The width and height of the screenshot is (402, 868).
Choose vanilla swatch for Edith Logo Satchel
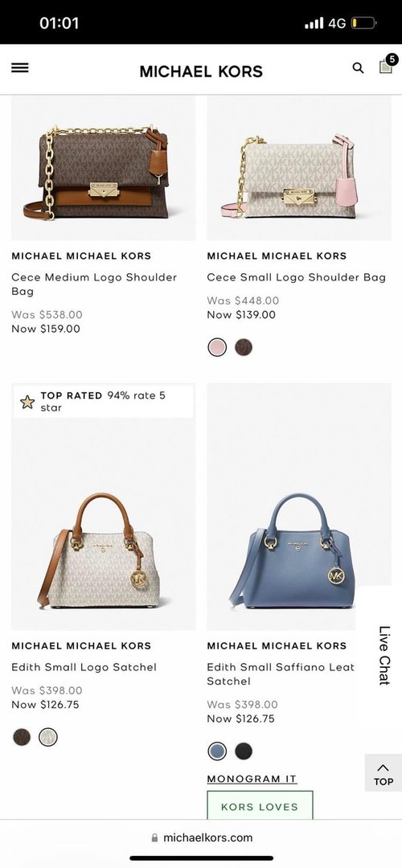click(48, 737)
